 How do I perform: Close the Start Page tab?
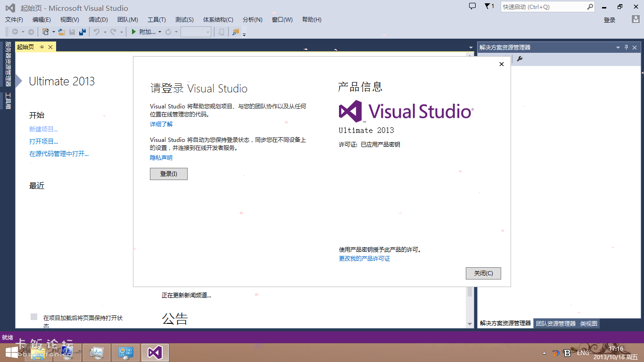coord(50,47)
